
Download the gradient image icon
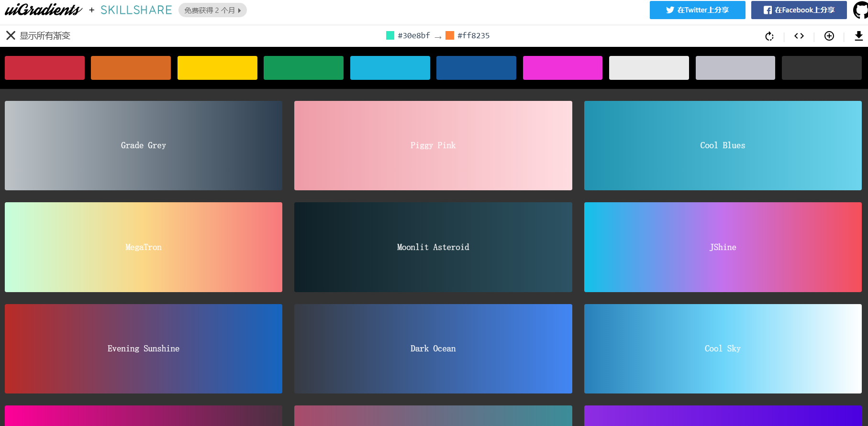click(859, 36)
